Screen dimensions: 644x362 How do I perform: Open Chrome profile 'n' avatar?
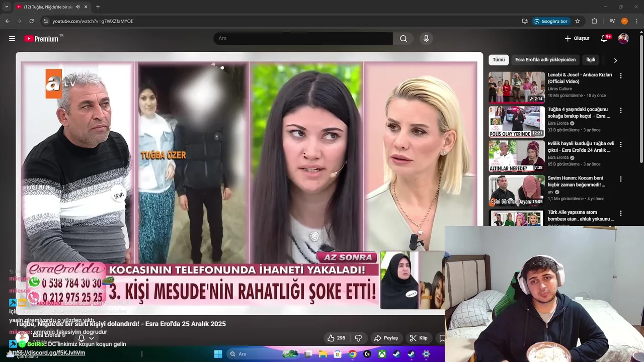[624, 21]
